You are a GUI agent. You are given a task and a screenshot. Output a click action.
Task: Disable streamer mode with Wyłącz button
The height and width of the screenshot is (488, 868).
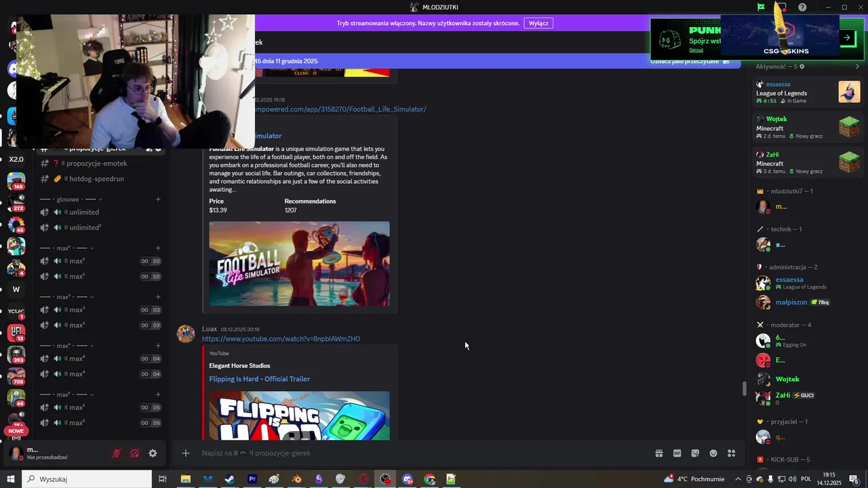point(538,23)
